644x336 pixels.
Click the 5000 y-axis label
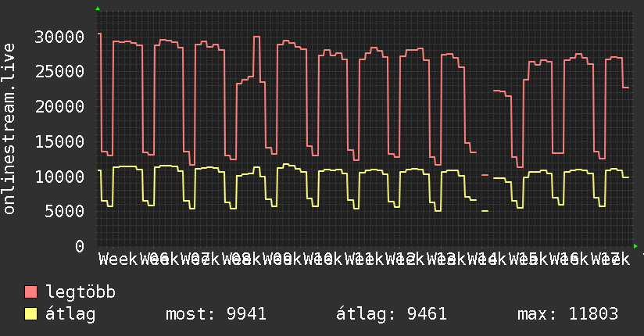tap(65, 212)
